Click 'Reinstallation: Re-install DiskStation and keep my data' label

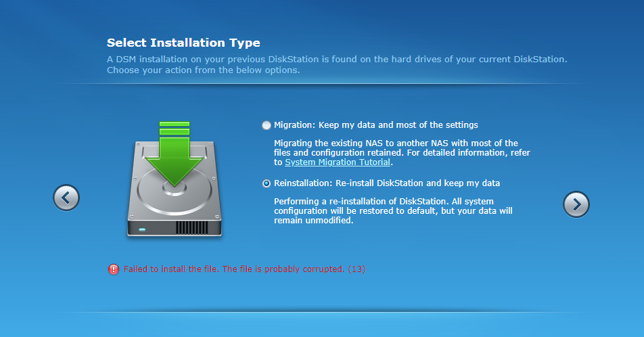pos(387,183)
